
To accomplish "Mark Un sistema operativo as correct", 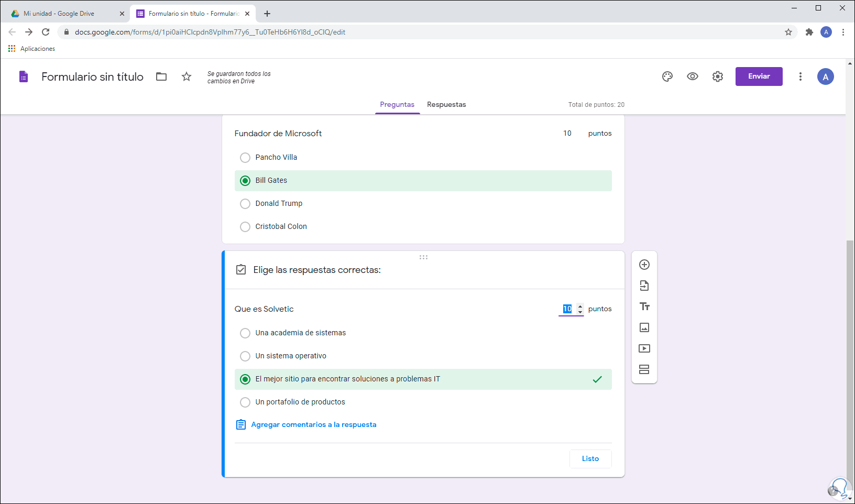I will pos(245,356).
